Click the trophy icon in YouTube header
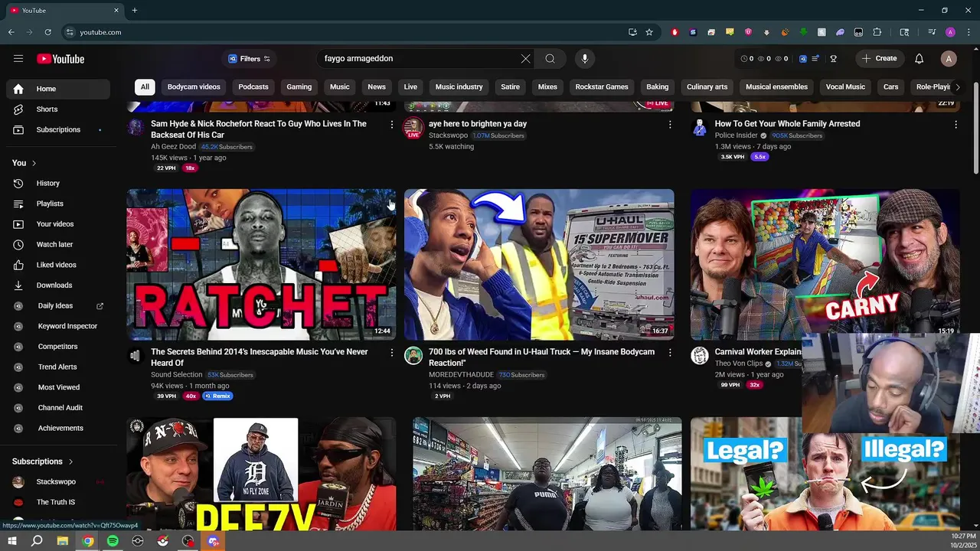980x551 pixels. click(834, 59)
